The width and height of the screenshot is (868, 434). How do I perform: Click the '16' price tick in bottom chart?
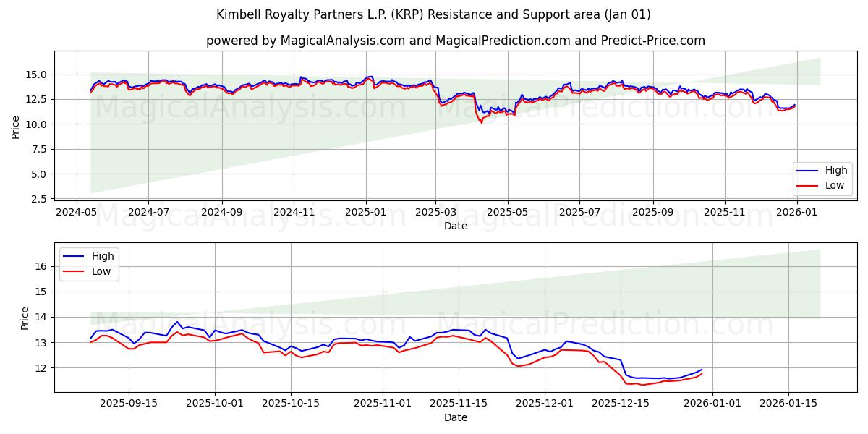click(x=42, y=266)
